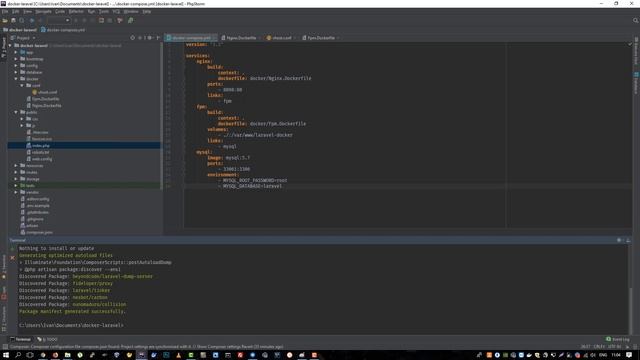Screen dimensions: 640x360
Task: Click Windows Start button on taskbar
Action: click(6, 355)
